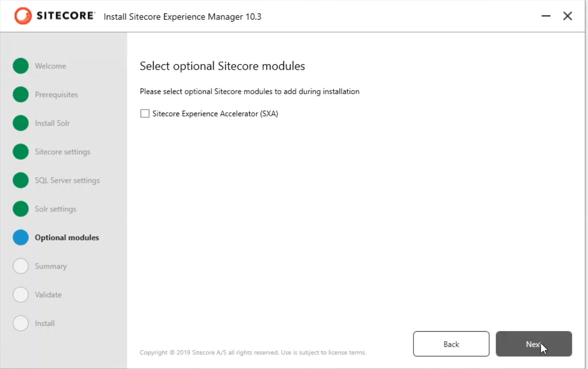Click the empty Validate step circle
Viewport: 588px width, 369px height.
21,295
